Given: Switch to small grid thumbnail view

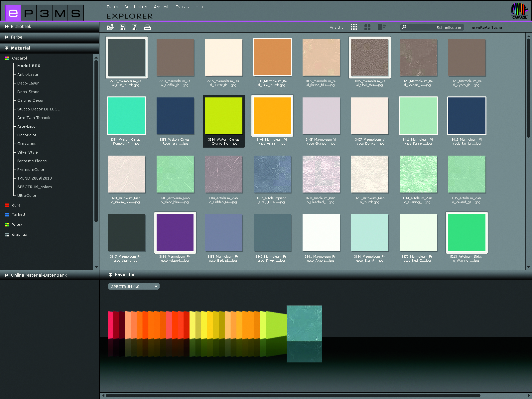Looking at the screenshot, I should click(x=354, y=27).
